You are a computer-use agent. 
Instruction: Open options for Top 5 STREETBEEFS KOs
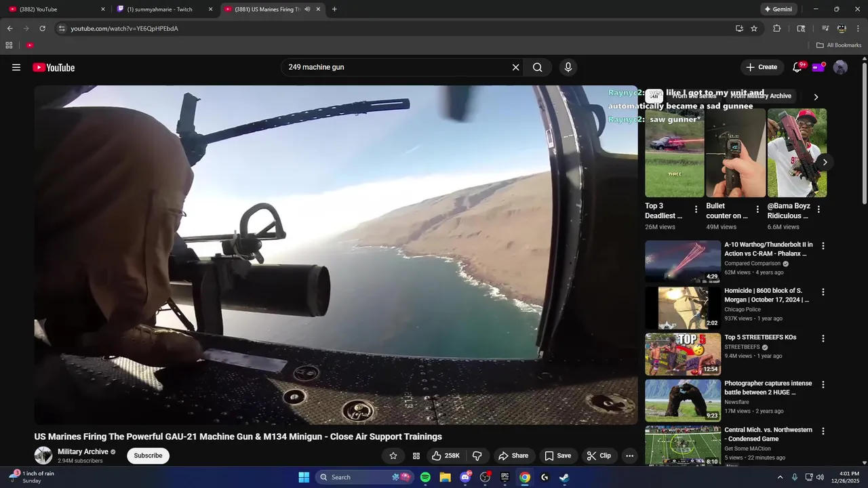pos(823,338)
